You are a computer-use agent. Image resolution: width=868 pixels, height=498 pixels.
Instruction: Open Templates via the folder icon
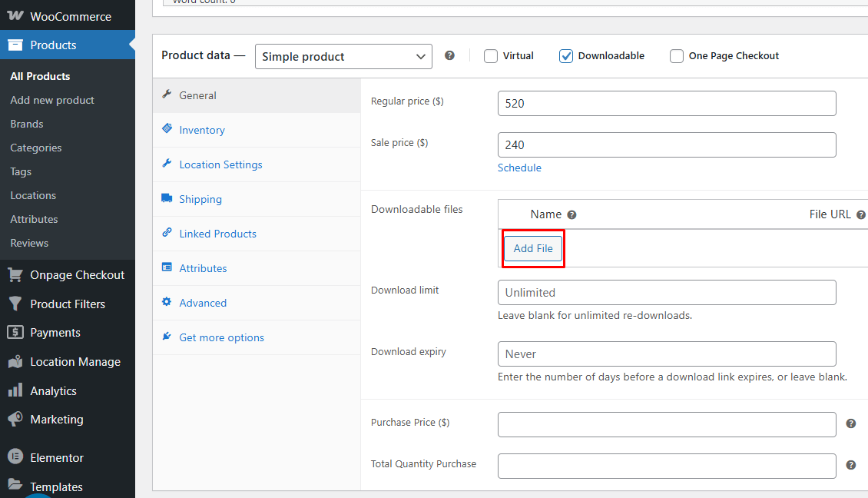click(x=15, y=486)
